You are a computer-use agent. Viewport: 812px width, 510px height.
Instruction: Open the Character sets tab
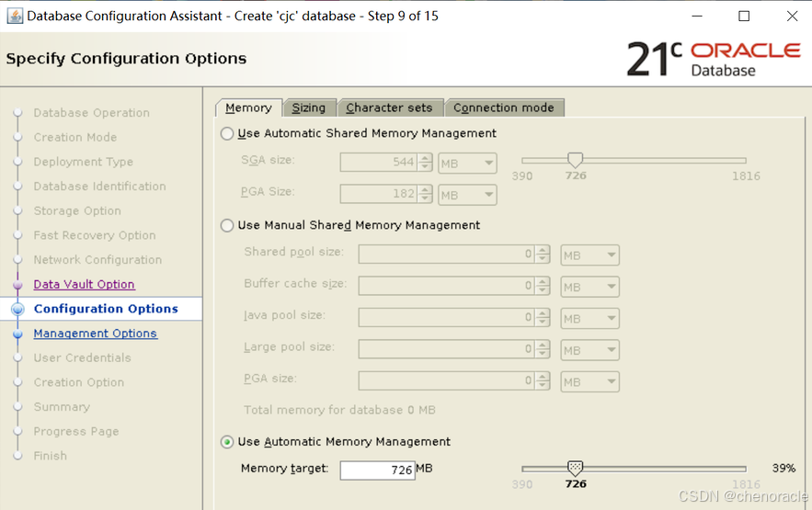click(389, 108)
